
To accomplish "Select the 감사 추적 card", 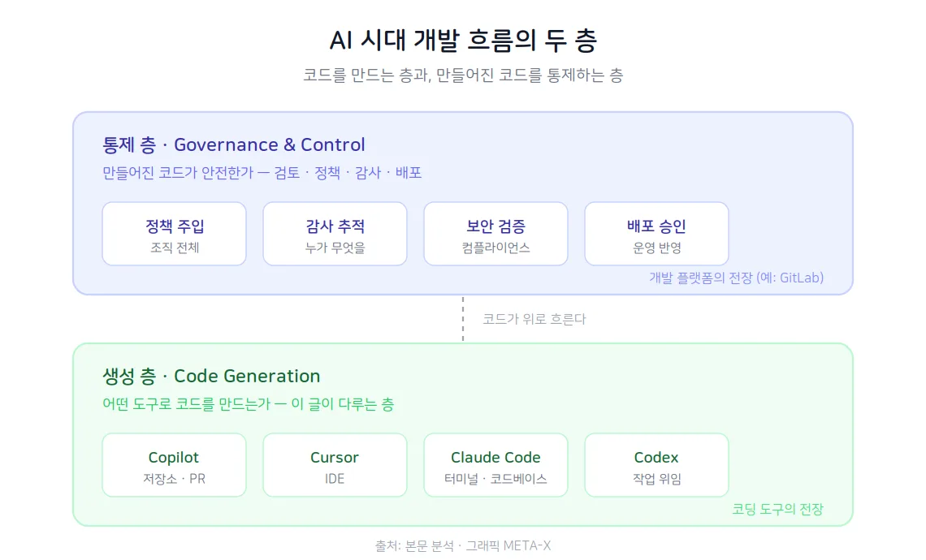I will tap(335, 234).
